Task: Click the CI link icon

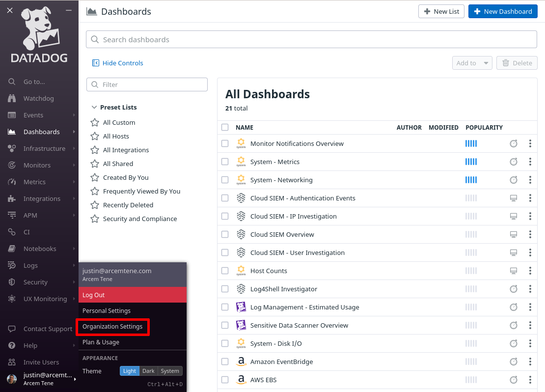Action: pyautogui.click(x=12, y=232)
